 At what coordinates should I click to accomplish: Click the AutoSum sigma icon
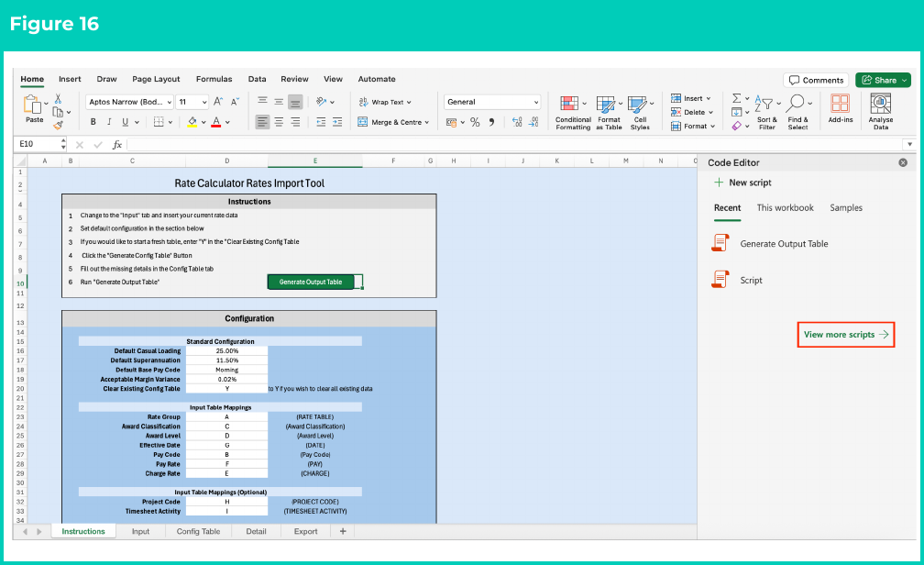(737, 98)
